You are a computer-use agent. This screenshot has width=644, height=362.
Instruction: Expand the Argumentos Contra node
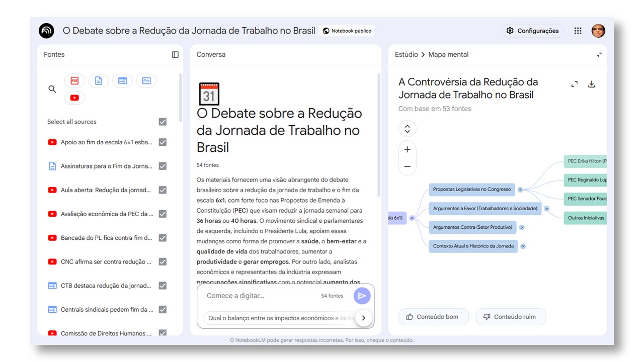pyautogui.click(x=522, y=227)
